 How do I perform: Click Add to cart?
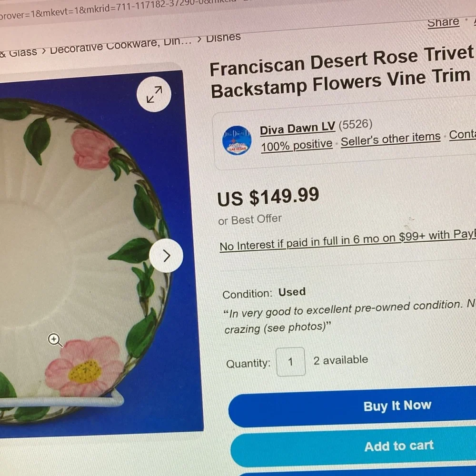[x=399, y=446]
